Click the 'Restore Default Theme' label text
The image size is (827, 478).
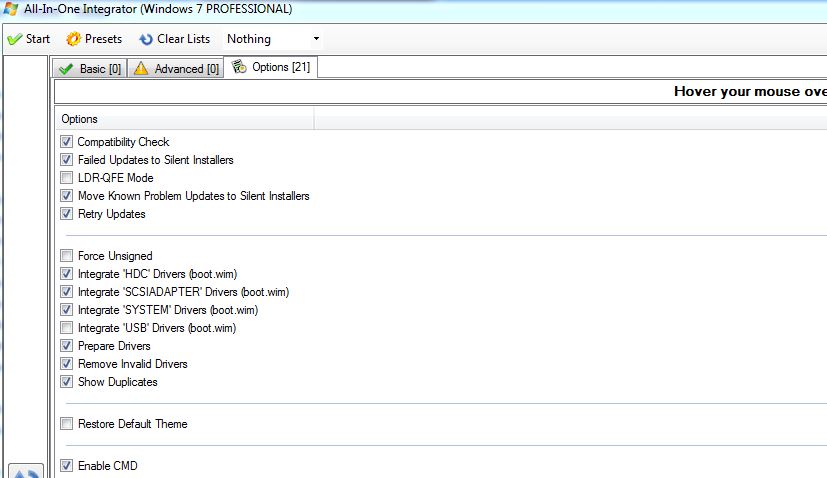[x=132, y=424]
